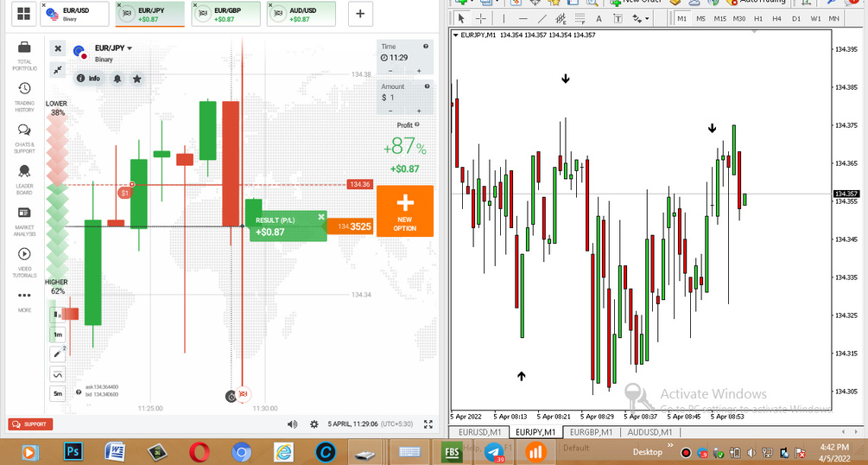Open the asset grid layout icon
This screenshot has width=868, height=465.
[x=23, y=14]
